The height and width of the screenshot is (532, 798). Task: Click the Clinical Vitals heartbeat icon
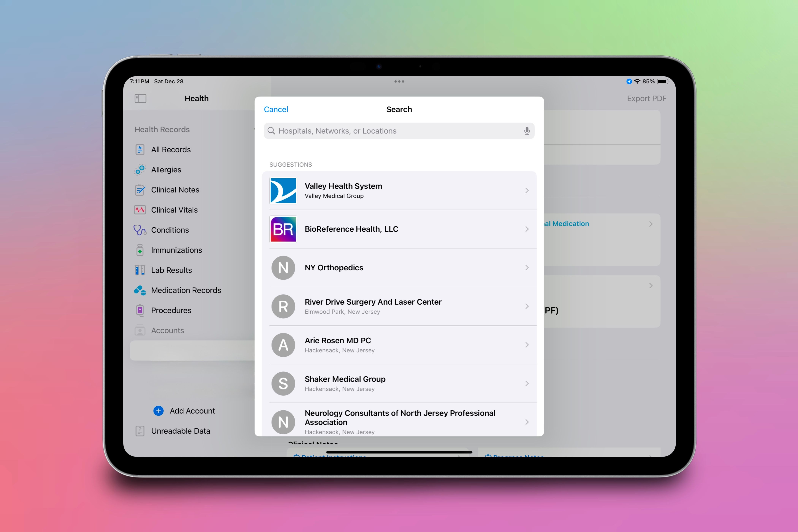tap(140, 210)
